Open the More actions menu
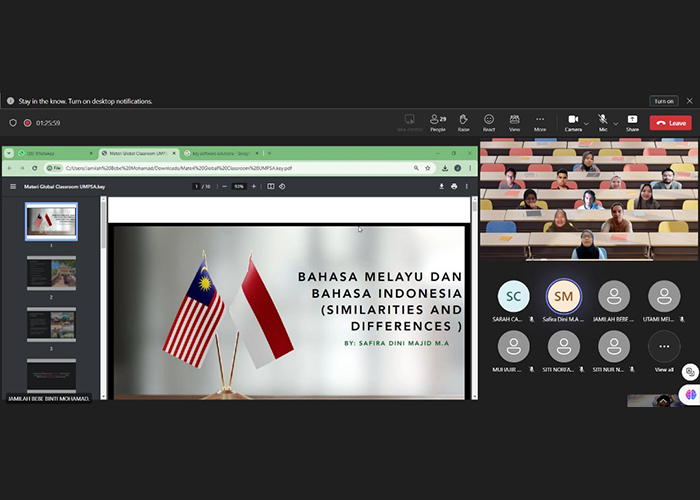Image resolution: width=700 pixels, height=500 pixels. (x=540, y=123)
